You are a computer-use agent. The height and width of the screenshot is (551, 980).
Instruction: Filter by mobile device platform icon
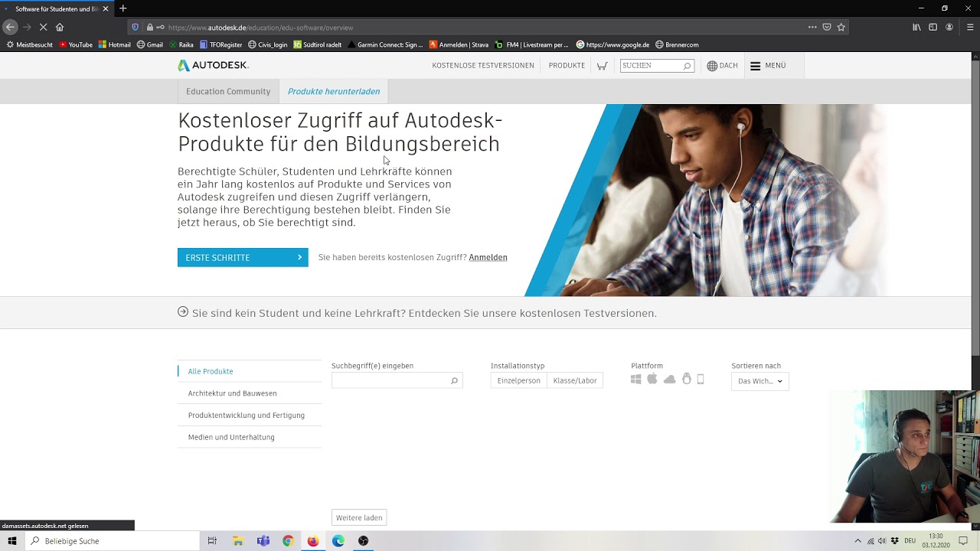click(701, 379)
